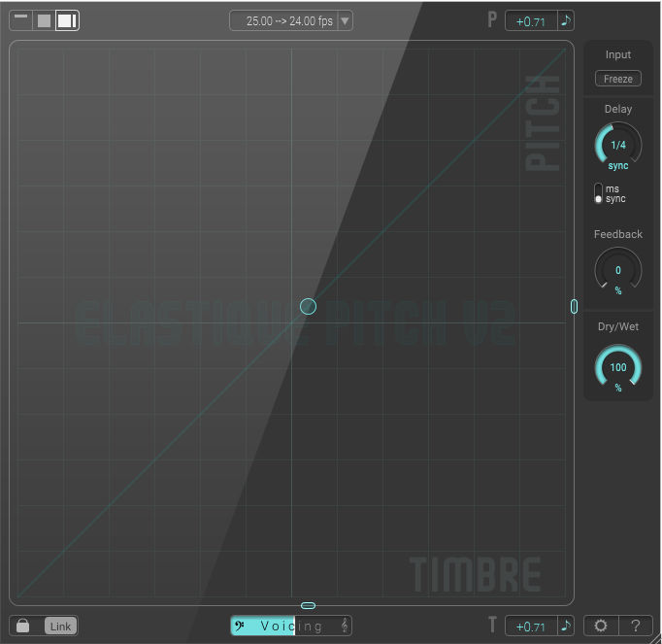Click the pitch value field +0.71
Image resolution: width=662 pixels, height=644 pixels.
click(x=531, y=20)
